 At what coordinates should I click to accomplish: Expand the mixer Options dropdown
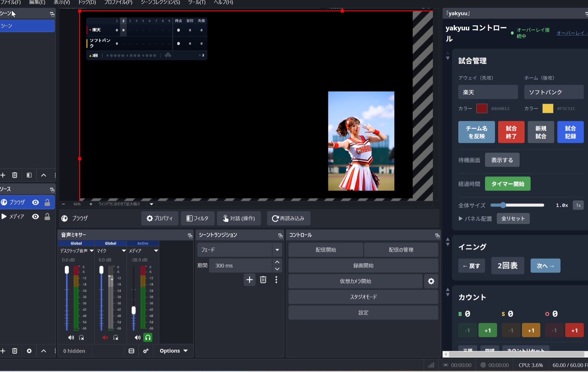(x=173, y=351)
